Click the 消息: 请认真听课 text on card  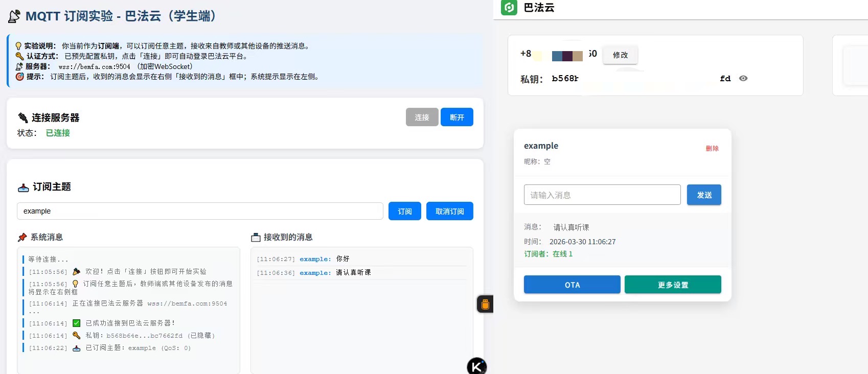[557, 227]
